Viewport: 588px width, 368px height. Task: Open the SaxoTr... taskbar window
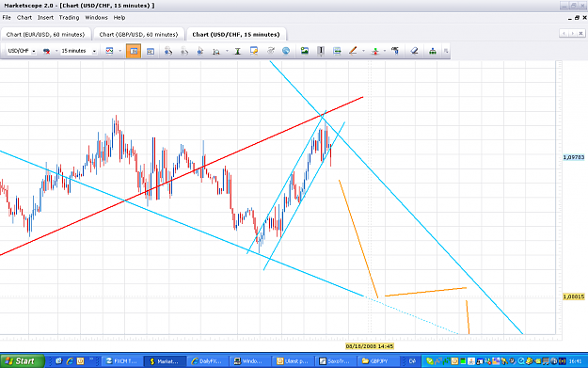click(335, 361)
